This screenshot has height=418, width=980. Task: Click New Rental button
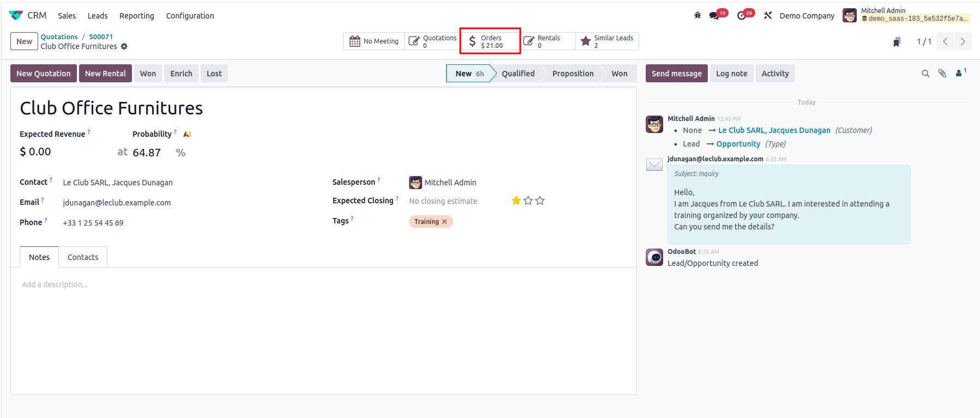[105, 74]
